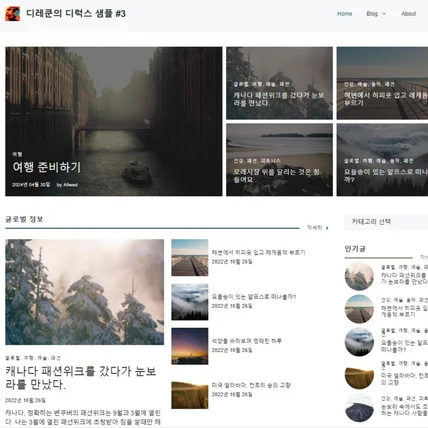This screenshot has height=428, width=428.
Task: Open list post '미국 앨라바마, 컨트리 송의 고향'
Action: (x=251, y=385)
